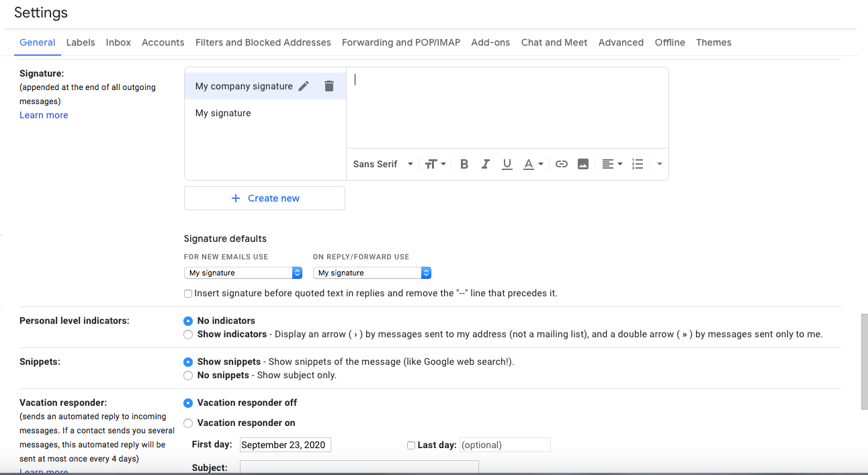Click the vacation responder First day date field

click(x=285, y=444)
